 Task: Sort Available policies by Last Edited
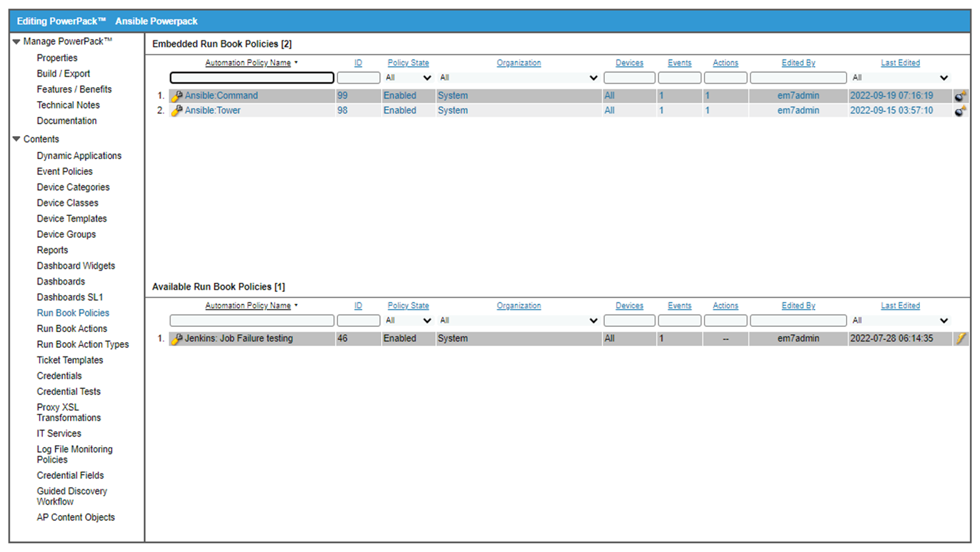pyautogui.click(x=900, y=306)
